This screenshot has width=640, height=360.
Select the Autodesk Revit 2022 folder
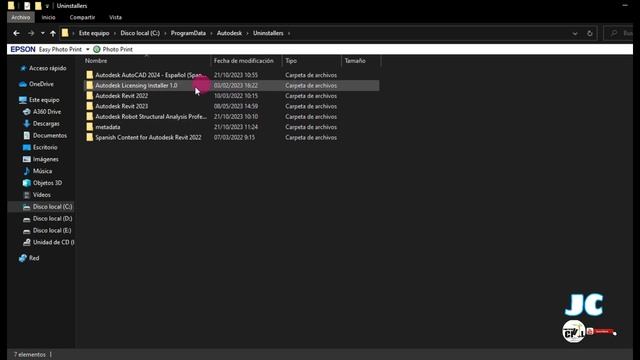click(x=231, y=96)
